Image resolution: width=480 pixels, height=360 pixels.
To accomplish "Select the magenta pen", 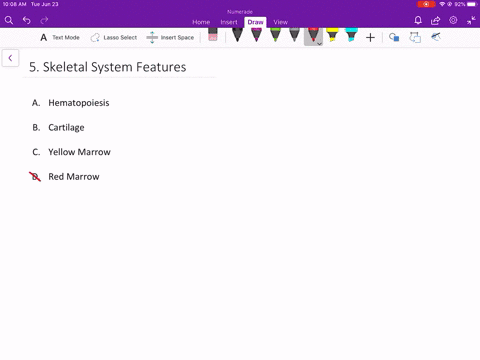I will (x=256, y=35).
